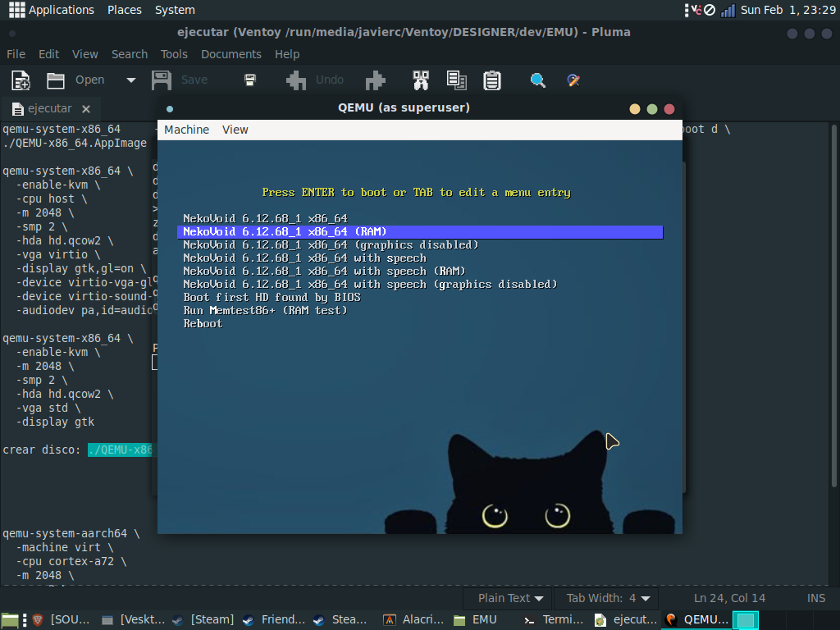
Task: Select boot entry NekoVoid x86_64 (graphics disabled) without speech
Action: click(331, 244)
